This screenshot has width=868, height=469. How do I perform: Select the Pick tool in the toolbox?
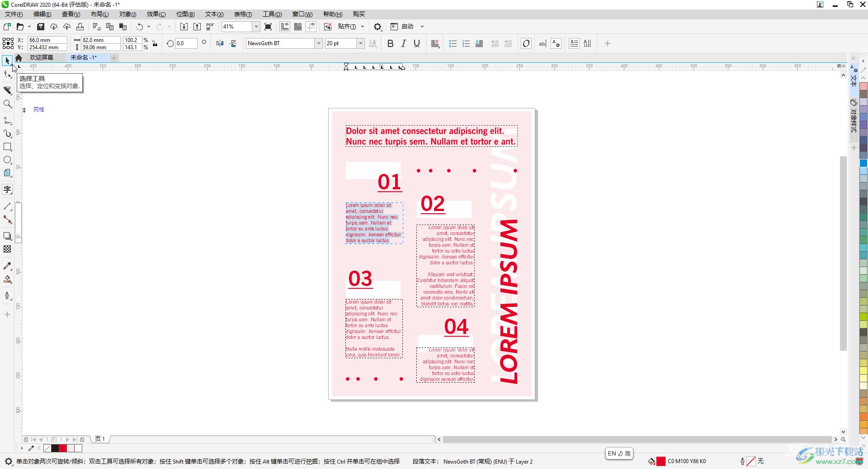pyautogui.click(x=7, y=61)
